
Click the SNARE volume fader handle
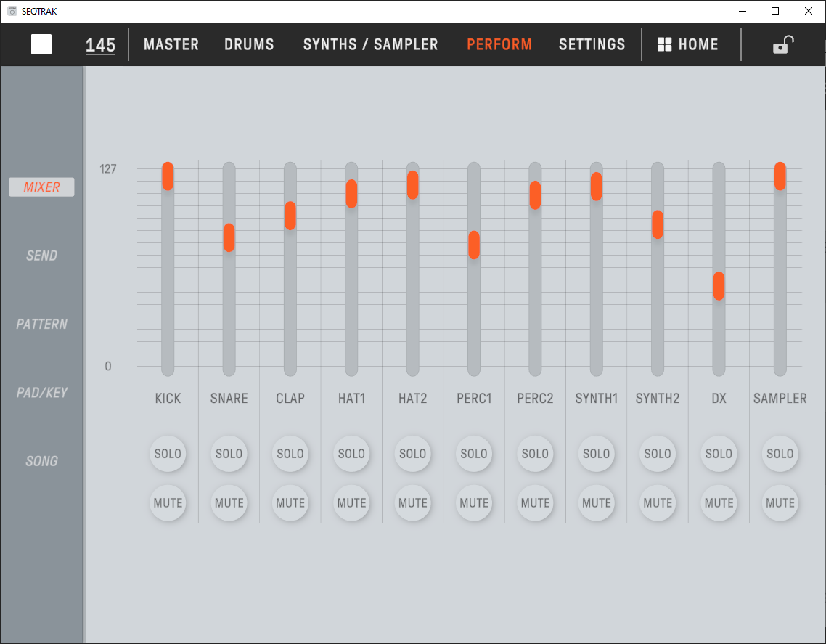[x=229, y=237]
